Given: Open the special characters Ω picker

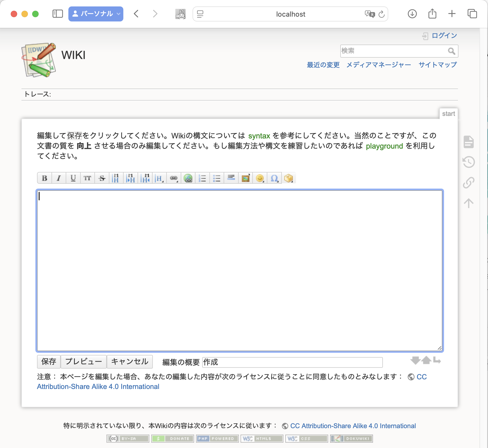Looking at the screenshot, I should (x=274, y=178).
